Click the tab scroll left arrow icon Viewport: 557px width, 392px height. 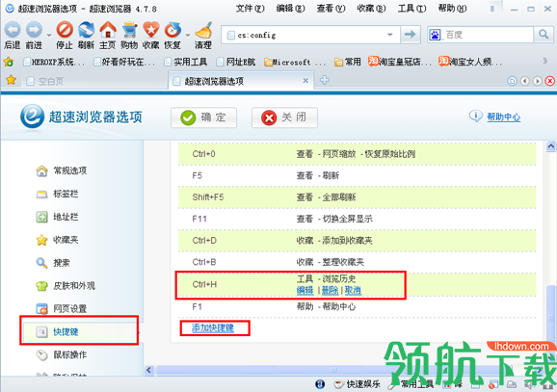524,81
